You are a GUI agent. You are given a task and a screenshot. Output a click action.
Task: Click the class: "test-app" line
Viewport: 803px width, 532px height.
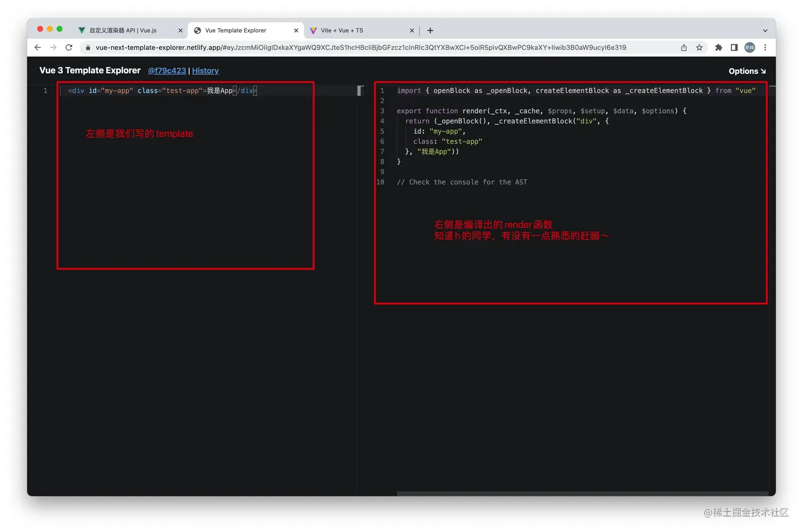tap(448, 141)
